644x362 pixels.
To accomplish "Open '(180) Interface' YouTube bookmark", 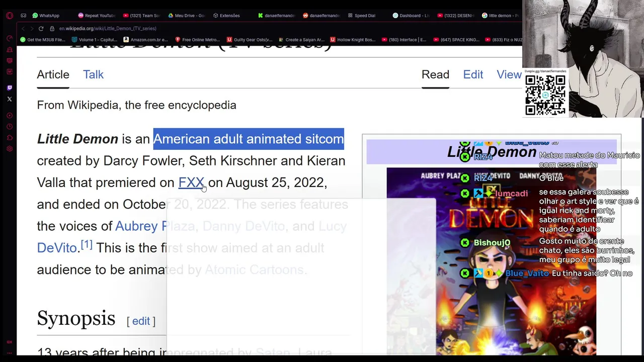I will pos(404,40).
